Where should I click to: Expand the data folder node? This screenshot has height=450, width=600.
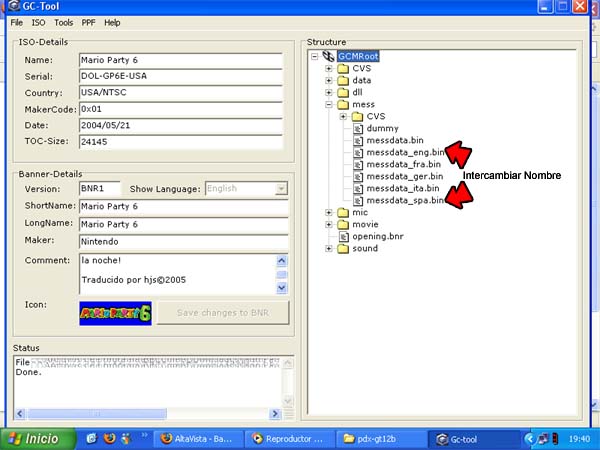(x=328, y=80)
